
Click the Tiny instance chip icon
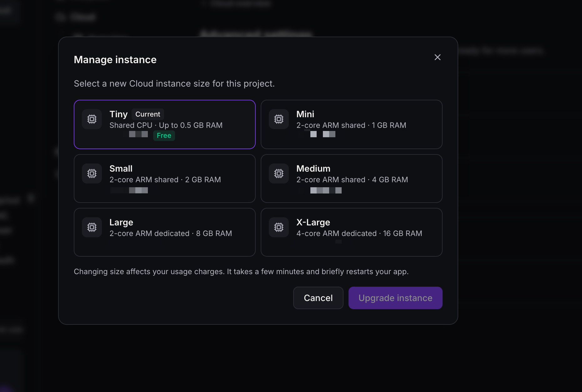92,119
